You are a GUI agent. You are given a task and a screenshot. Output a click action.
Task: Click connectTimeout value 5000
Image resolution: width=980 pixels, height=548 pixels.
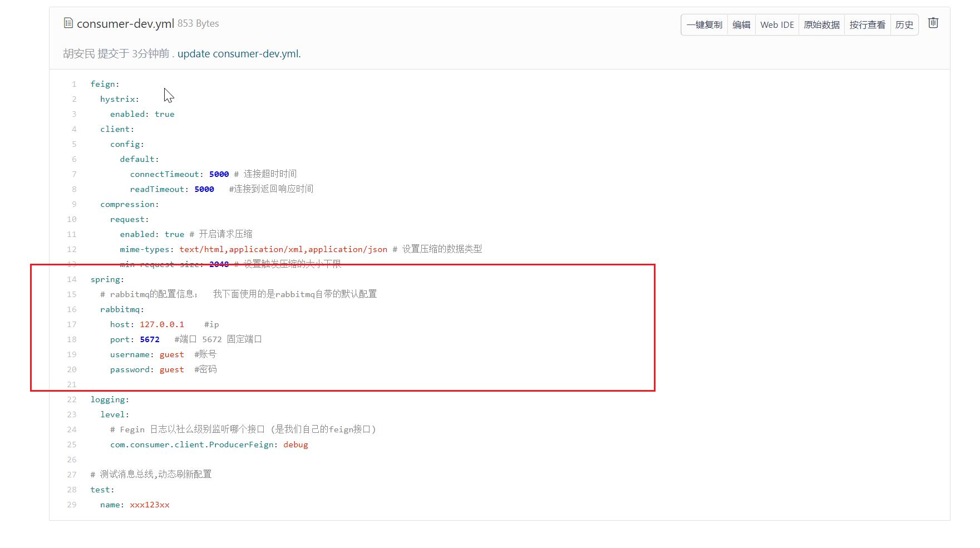[219, 174]
